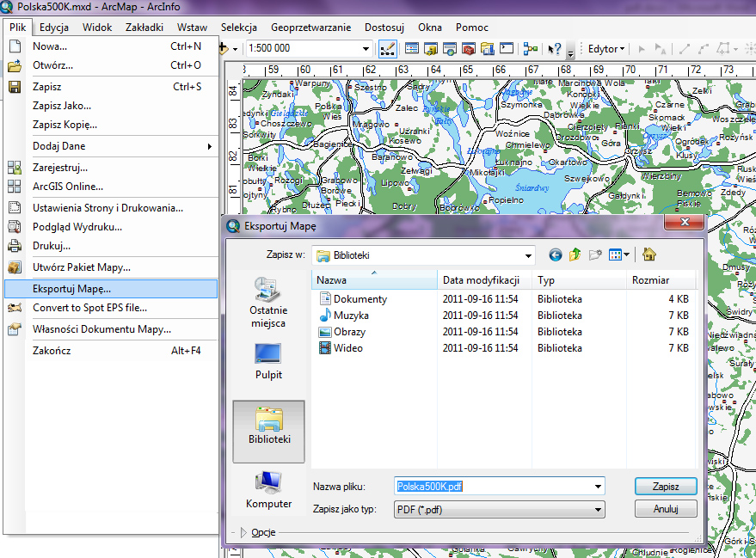
Task: Select Komputer in the places bar
Action: 268,489
